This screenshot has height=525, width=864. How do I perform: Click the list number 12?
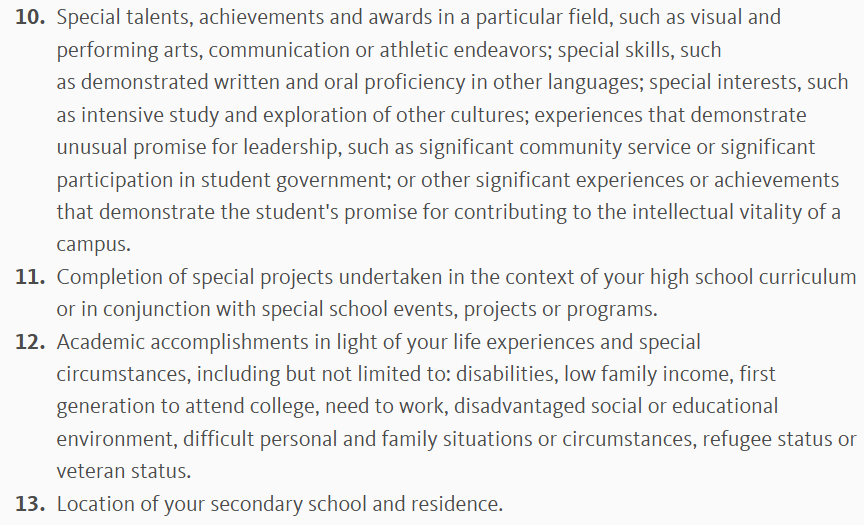click(x=31, y=342)
